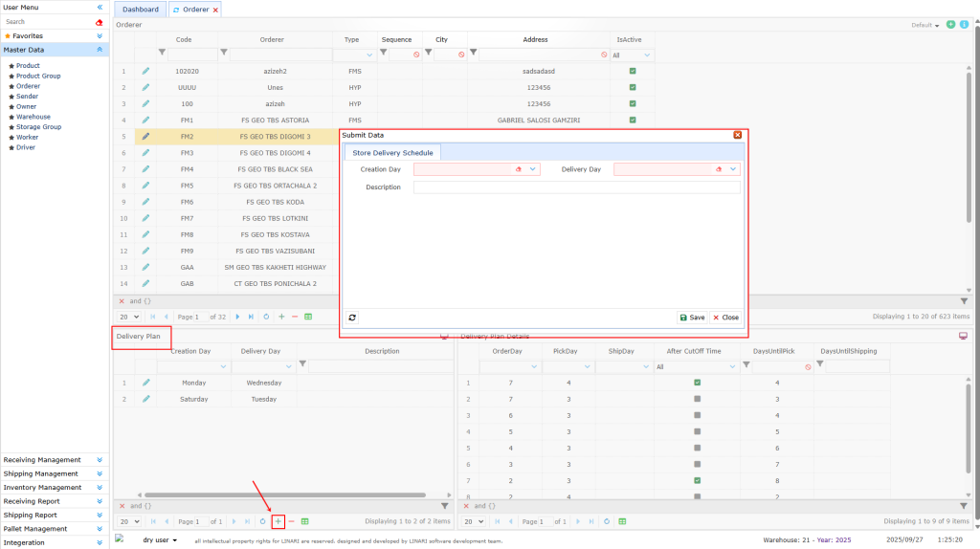Image resolution: width=980 pixels, height=549 pixels.
Task: Toggle IsActive checkbox for FM1 ASTORIA row
Action: (632, 120)
